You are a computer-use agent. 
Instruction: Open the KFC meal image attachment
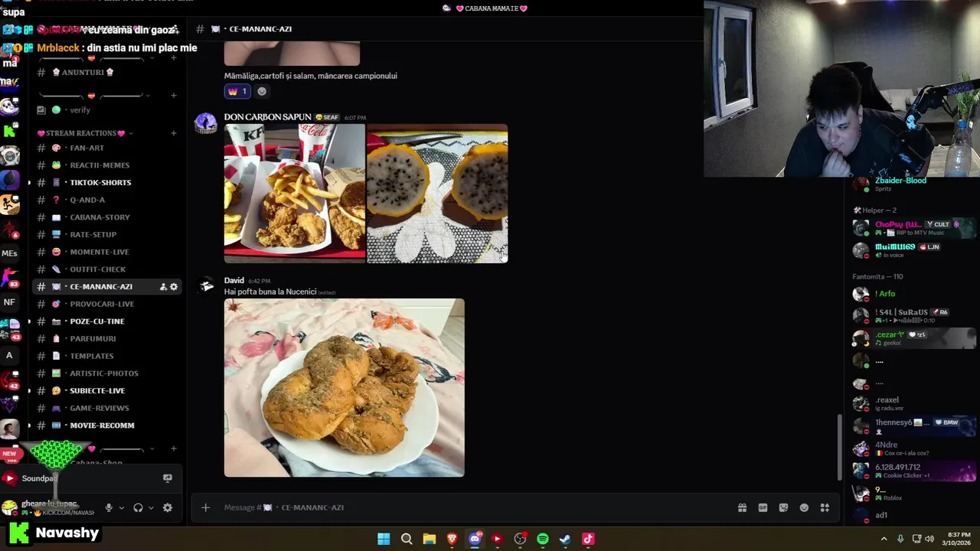(295, 194)
